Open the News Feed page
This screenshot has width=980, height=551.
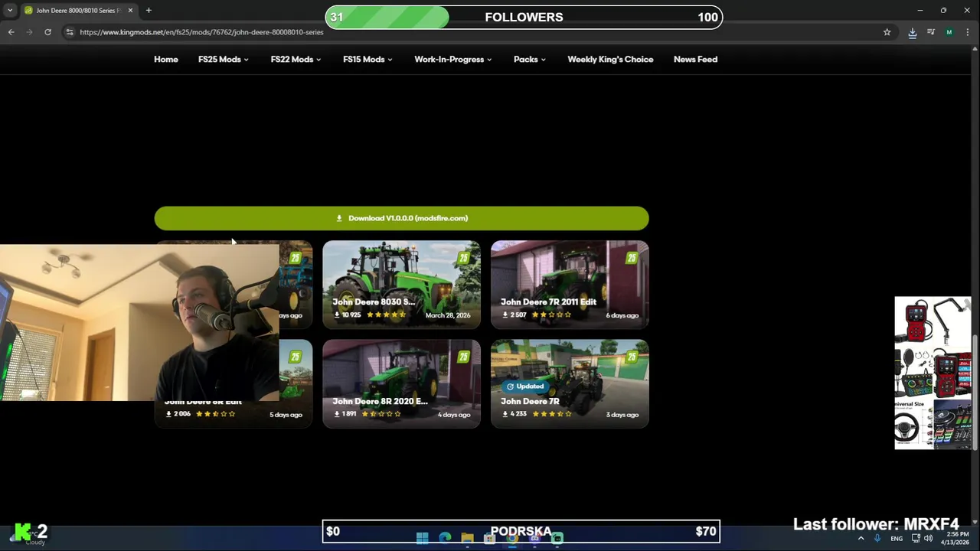pos(695,59)
